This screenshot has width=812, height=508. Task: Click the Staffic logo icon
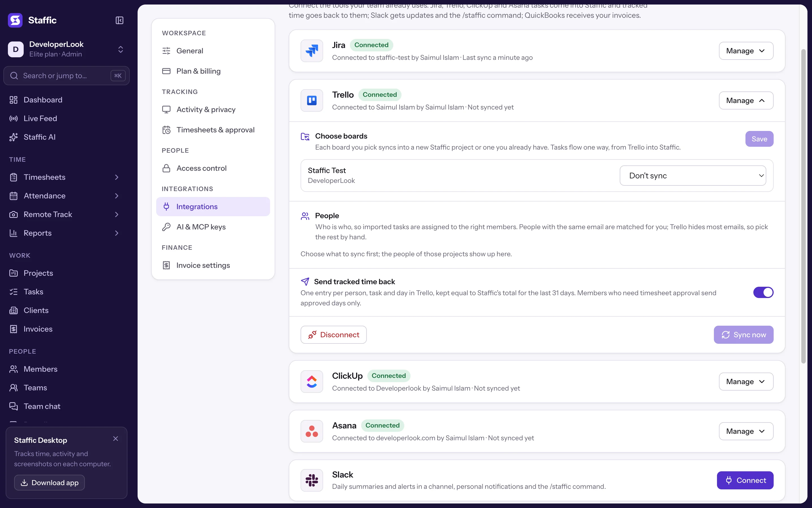coord(15,20)
